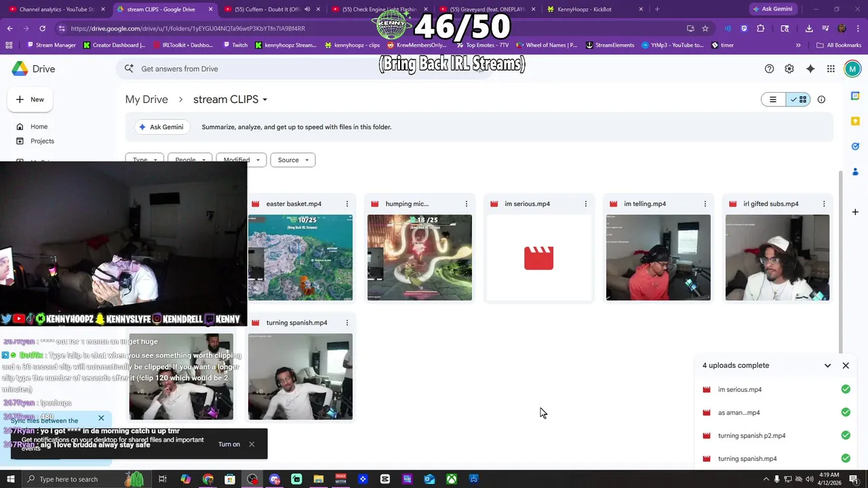Image resolution: width=868 pixels, height=488 pixels.
Task: Collapse the uploads complete panel
Action: [x=827, y=365]
